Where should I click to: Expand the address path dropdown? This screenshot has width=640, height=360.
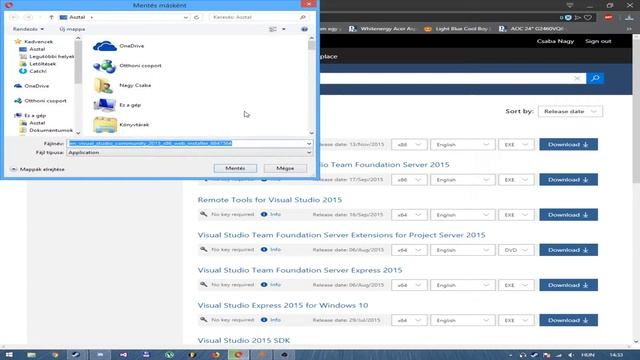click(186, 17)
